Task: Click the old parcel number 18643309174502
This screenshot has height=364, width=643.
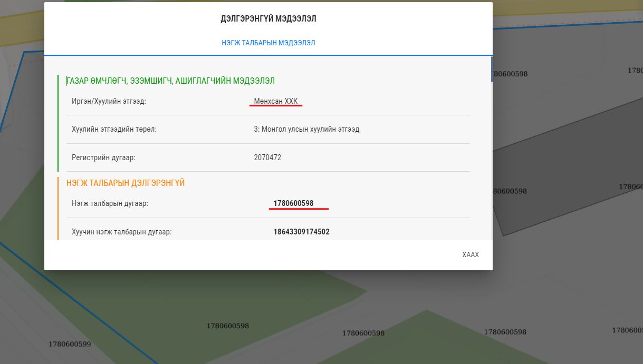Action: tap(301, 232)
